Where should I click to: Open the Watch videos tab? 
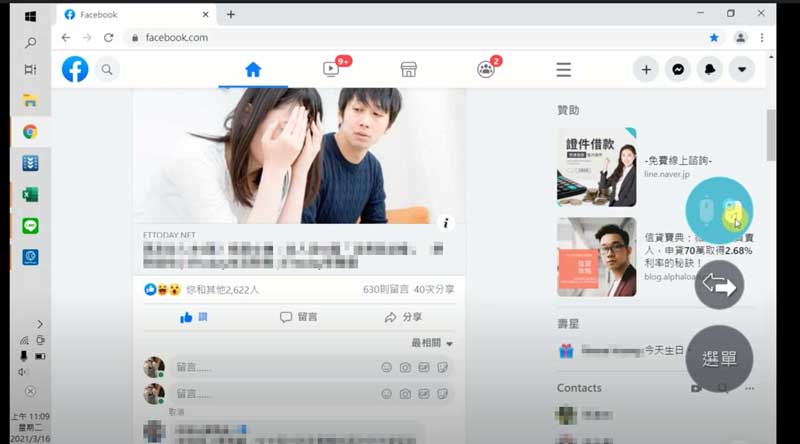point(331,69)
